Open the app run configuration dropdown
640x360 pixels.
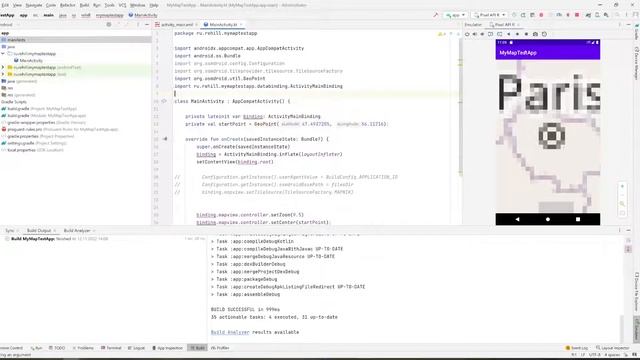point(456,15)
